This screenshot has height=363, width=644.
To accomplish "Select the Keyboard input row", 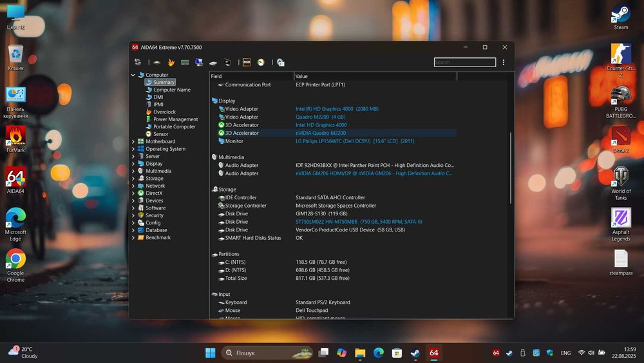I will pyautogui.click(x=333, y=302).
